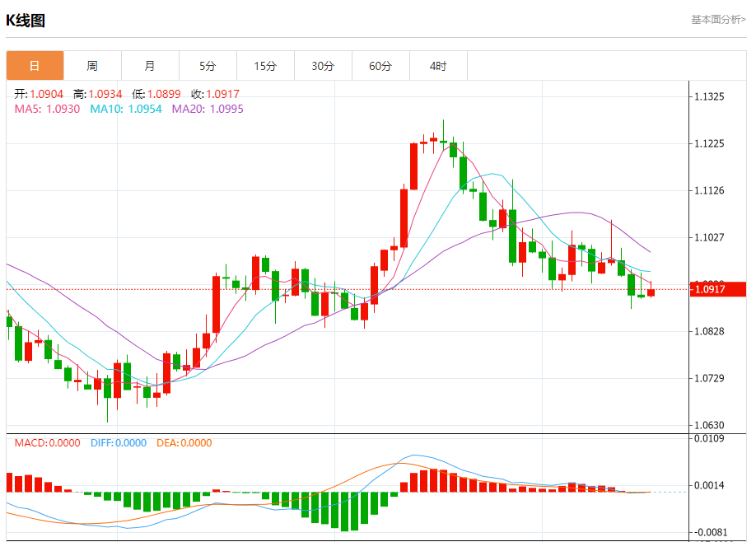
Task: Click the 1.1325 price axis label
Action: point(709,96)
